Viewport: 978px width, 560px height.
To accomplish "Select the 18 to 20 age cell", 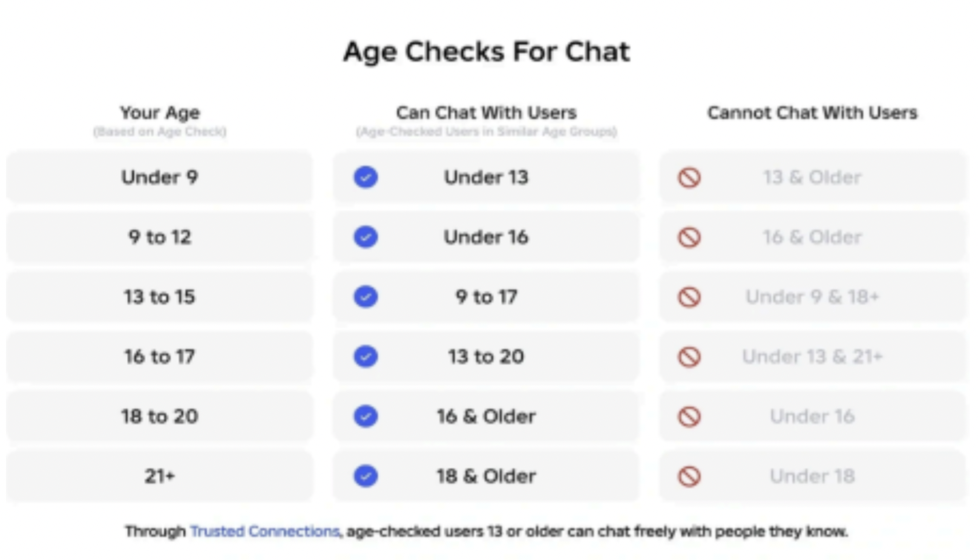I will pos(160,416).
